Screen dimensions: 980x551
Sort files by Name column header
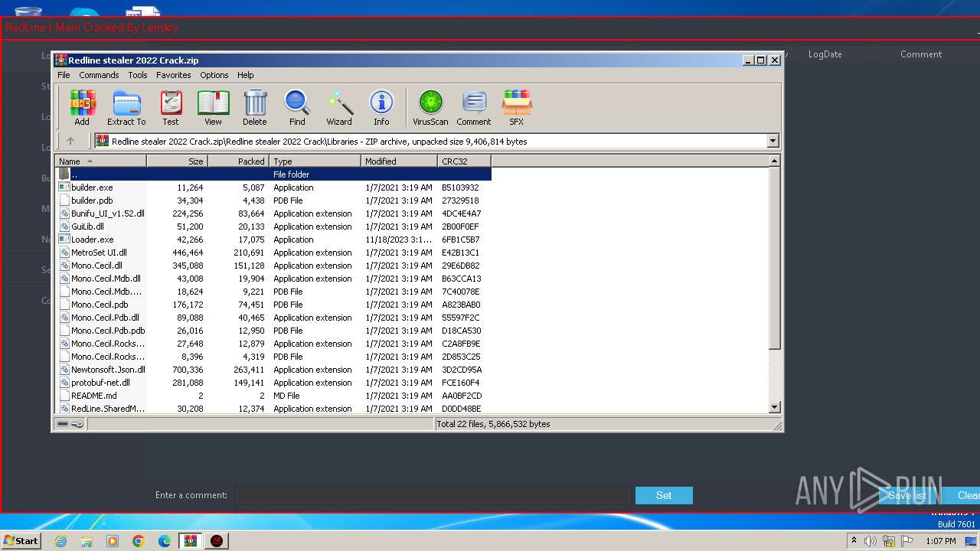pyautogui.click(x=100, y=161)
